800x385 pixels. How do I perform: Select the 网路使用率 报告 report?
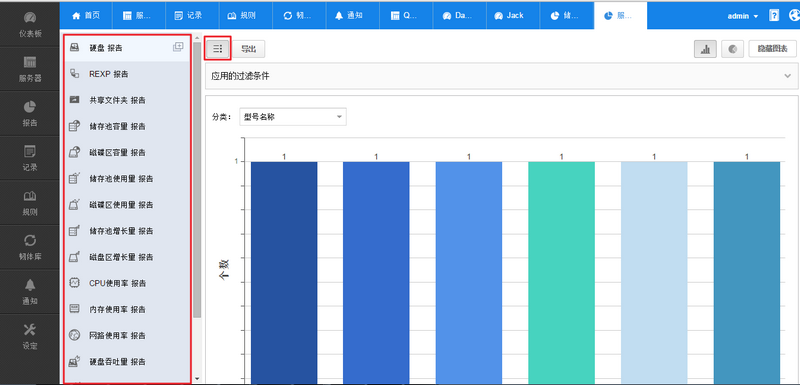[x=127, y=336]
